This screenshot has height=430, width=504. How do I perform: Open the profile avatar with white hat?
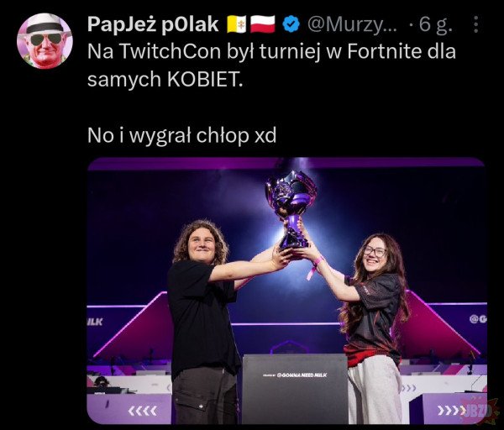pyautogui.click(x=45, y=41)
